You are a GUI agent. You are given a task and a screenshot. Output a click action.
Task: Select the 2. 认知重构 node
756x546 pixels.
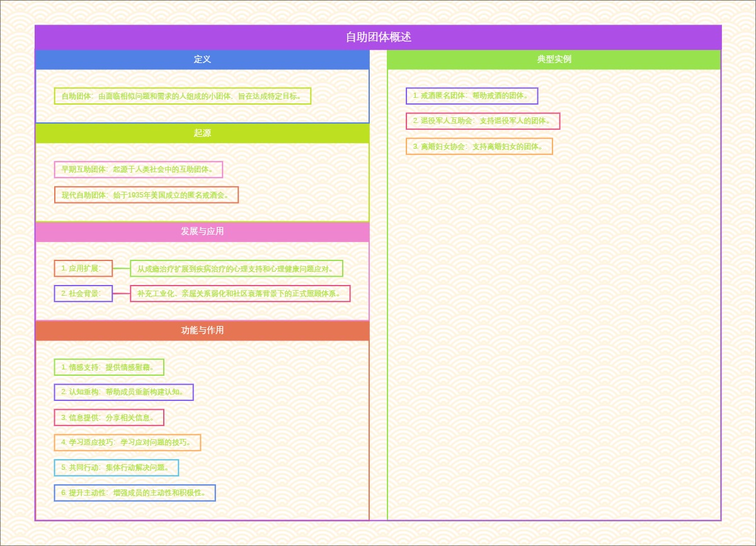pyautogui.click(x=123, y=392)
